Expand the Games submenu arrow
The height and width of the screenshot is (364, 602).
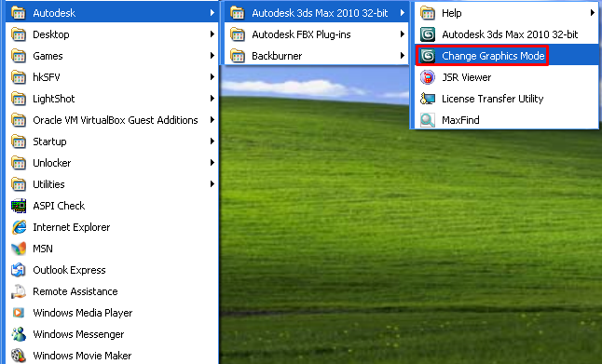point(212,56)
